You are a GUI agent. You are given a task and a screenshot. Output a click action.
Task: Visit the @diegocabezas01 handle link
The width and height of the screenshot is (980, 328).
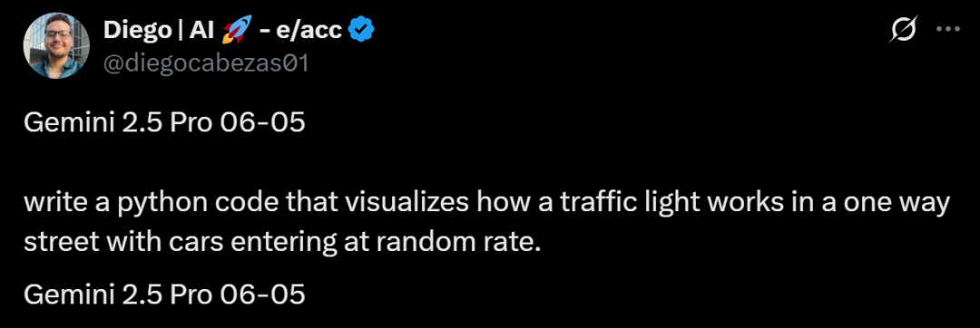pos(206,63)
